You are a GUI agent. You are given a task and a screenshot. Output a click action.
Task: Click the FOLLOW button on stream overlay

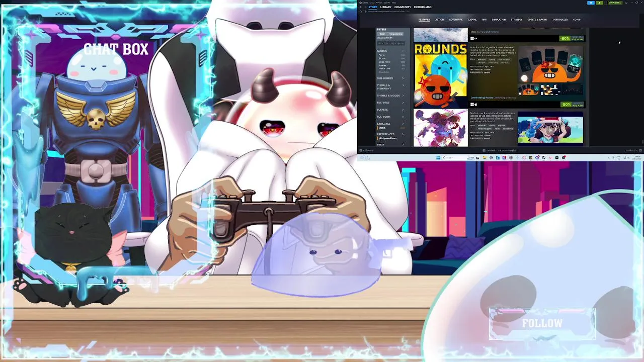pos(542,323)
